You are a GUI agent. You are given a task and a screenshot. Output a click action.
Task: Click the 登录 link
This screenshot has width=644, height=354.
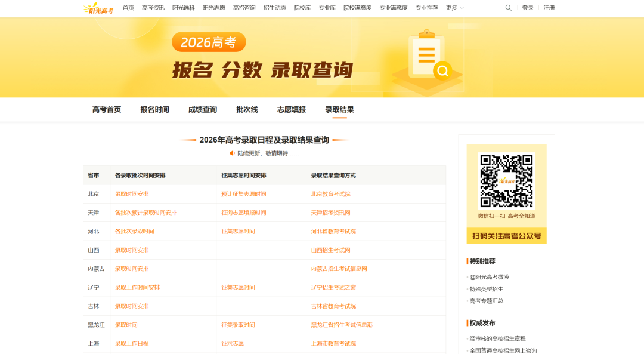pyautogui.click(x=528, y=8)
